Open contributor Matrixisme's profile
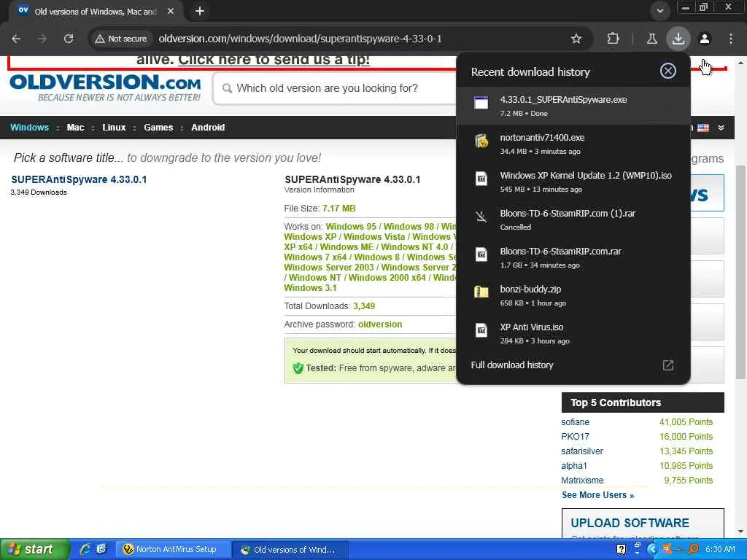 coord(581,480)
